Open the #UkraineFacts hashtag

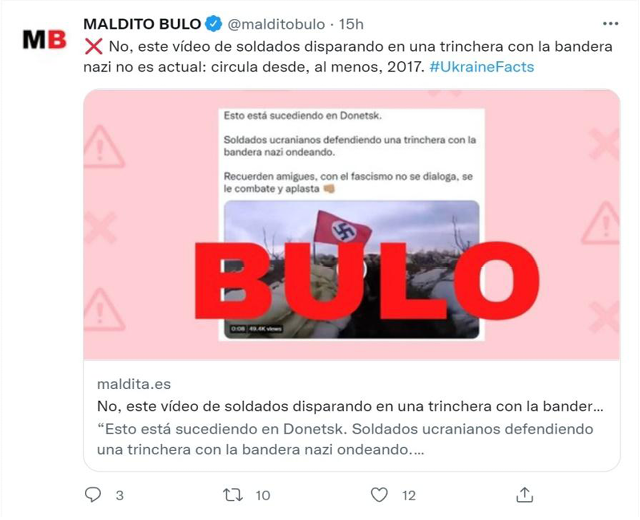click(x=482, y=67)
